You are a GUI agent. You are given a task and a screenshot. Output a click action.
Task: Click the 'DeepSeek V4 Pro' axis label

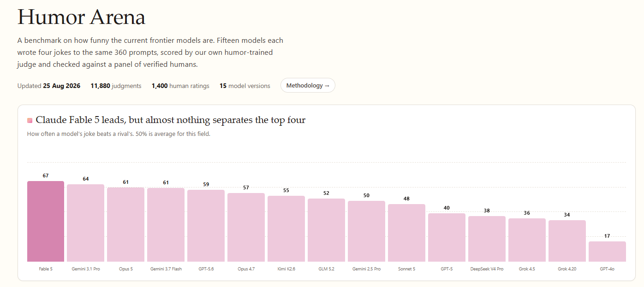487,269
